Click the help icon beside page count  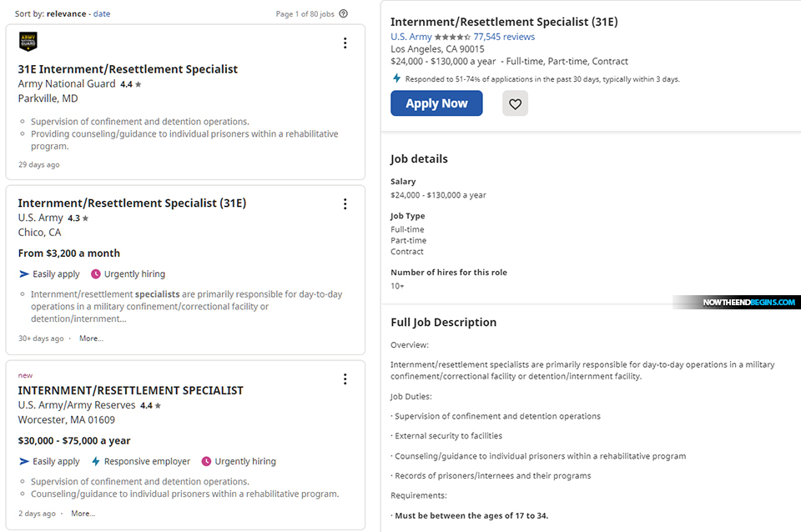[344, 13]
